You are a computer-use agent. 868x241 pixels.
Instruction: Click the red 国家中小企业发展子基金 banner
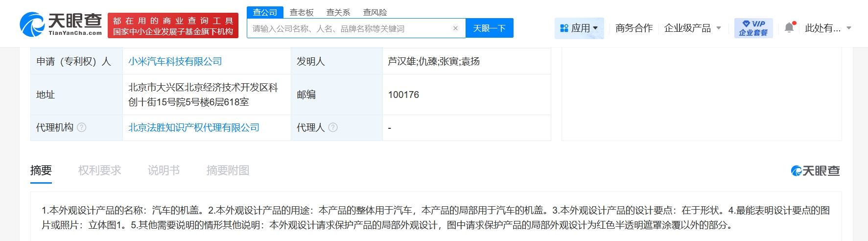[x=173, y=26]
